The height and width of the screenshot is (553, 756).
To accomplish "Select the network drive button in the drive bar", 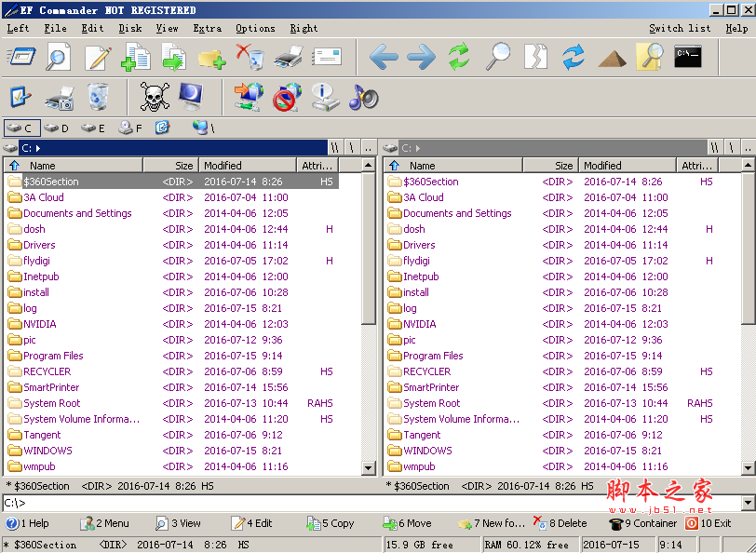I will coord(204,128).
